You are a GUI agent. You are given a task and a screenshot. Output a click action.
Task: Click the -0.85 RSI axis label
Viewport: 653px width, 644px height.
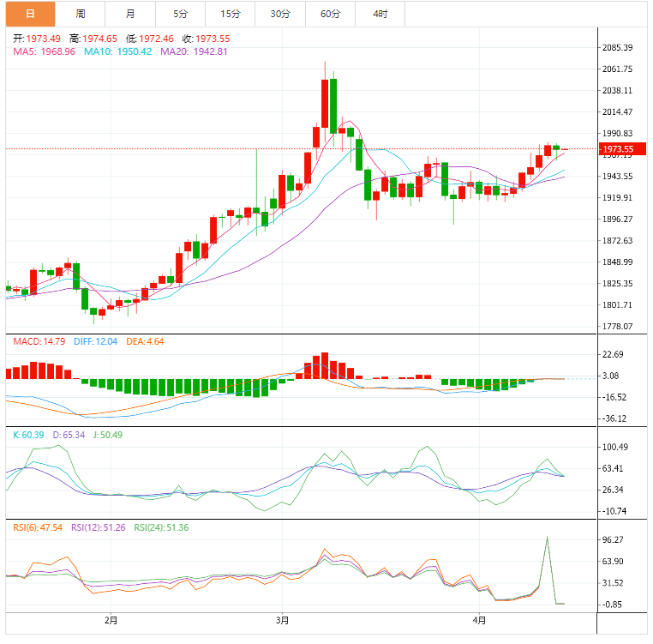613,605
